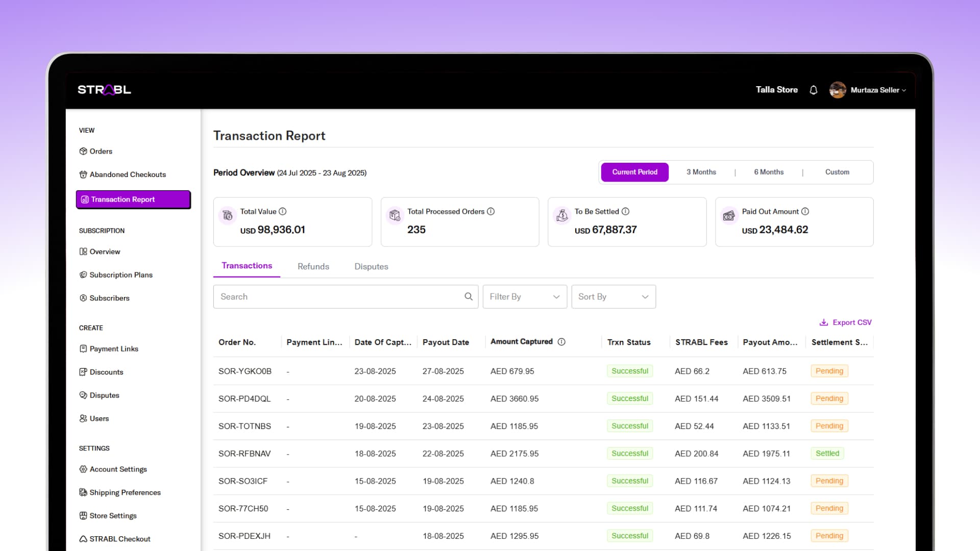Click the Murtaza Seller profile avatar
This screenshot has height=551, width=980.
coord(837,90)
